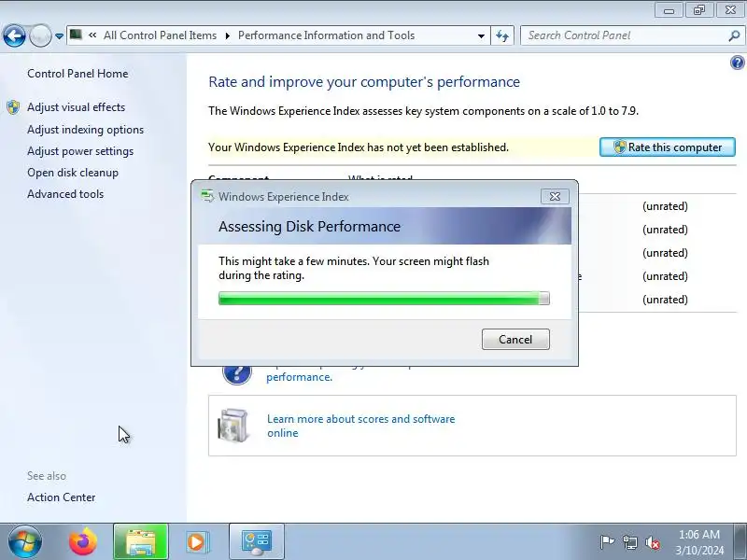This screenshot has height=560, width=747.
Task: Open Adjust indexing options
Action: tap(85, 130)
